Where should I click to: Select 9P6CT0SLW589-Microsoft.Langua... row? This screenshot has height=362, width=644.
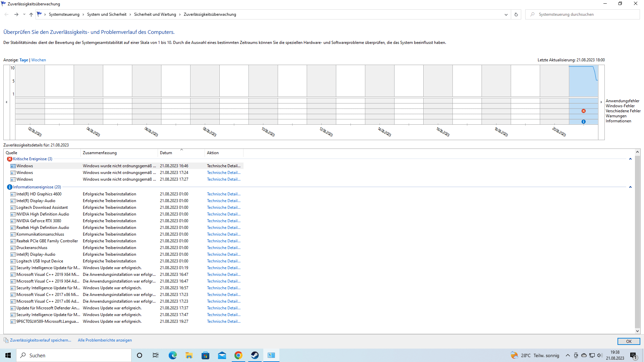point(124,321)
